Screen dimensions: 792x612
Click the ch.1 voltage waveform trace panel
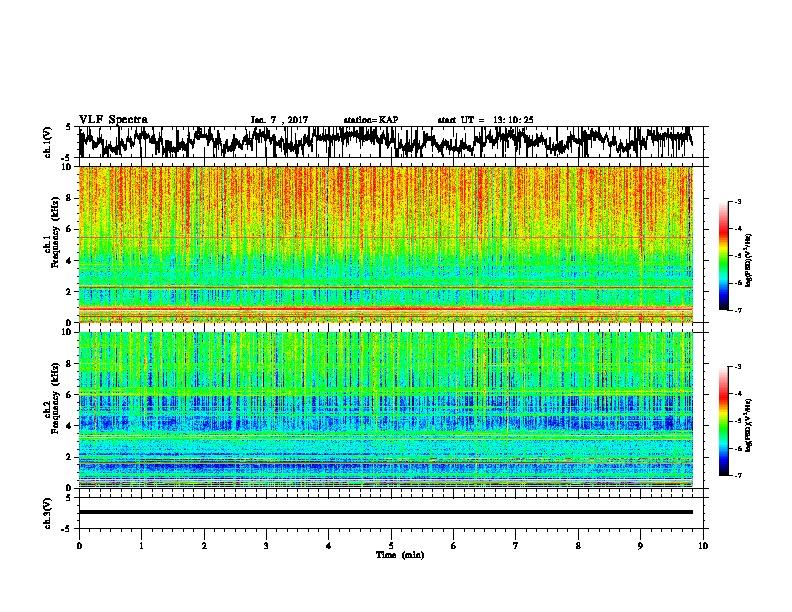[x=390, y=142]
